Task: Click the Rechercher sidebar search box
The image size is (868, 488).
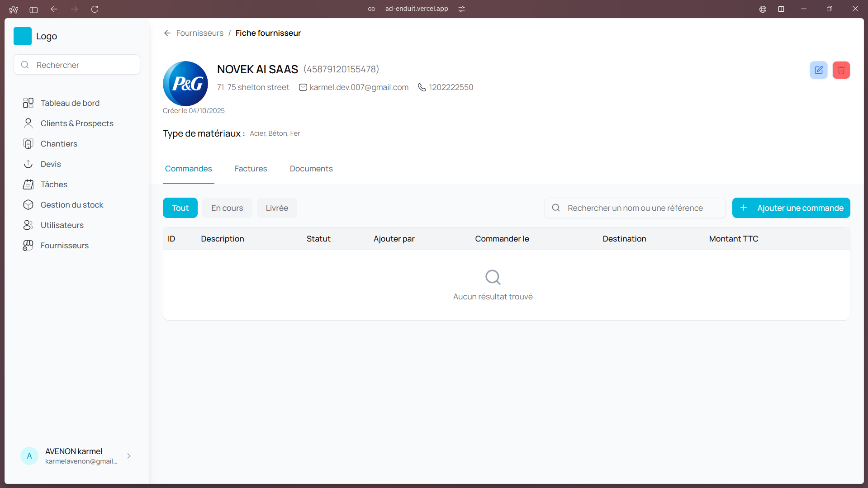Action: (x=77, y=65)
